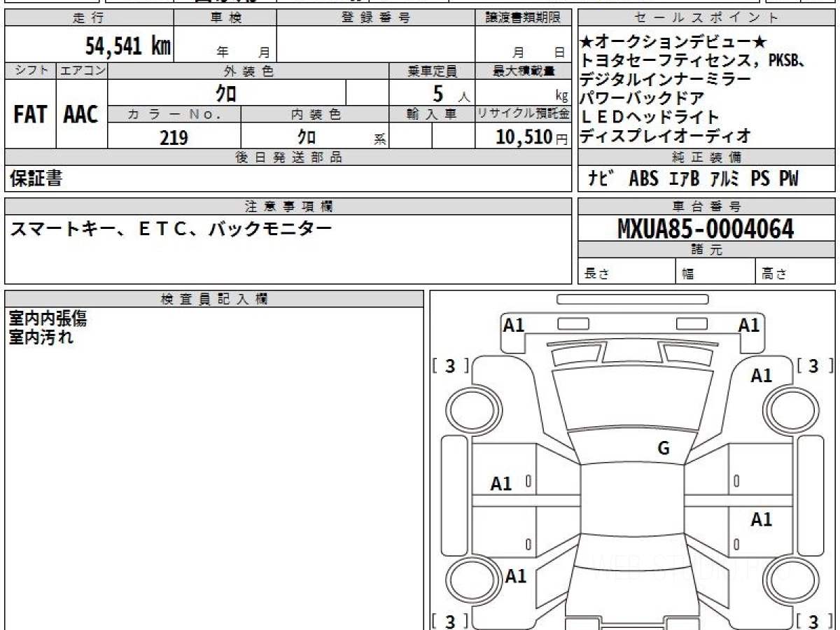
Task: Click the パワーバックドア line
Action: [x=642, y=98]
